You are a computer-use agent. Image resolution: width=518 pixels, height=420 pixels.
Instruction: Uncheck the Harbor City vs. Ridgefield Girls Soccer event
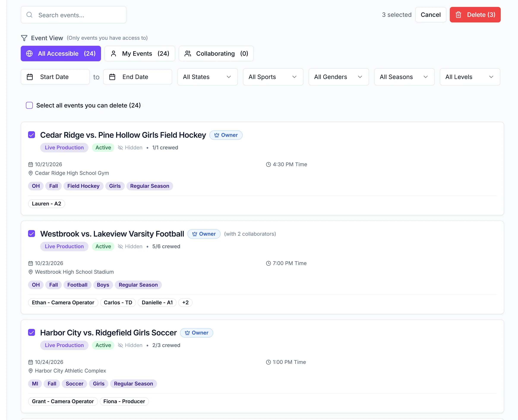click(x=32, y=332)
